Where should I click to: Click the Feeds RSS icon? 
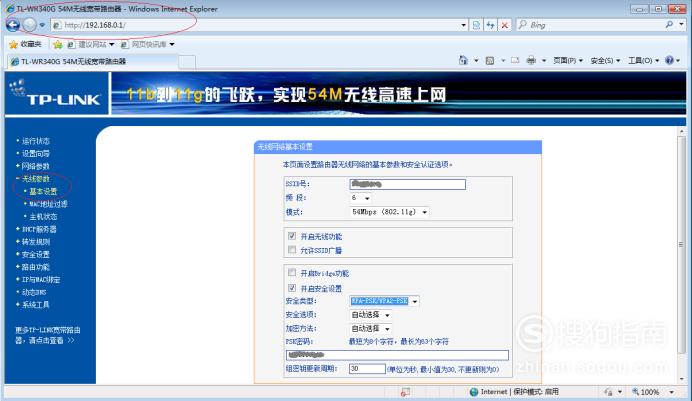pyautogui.click(x=489, y=60)
